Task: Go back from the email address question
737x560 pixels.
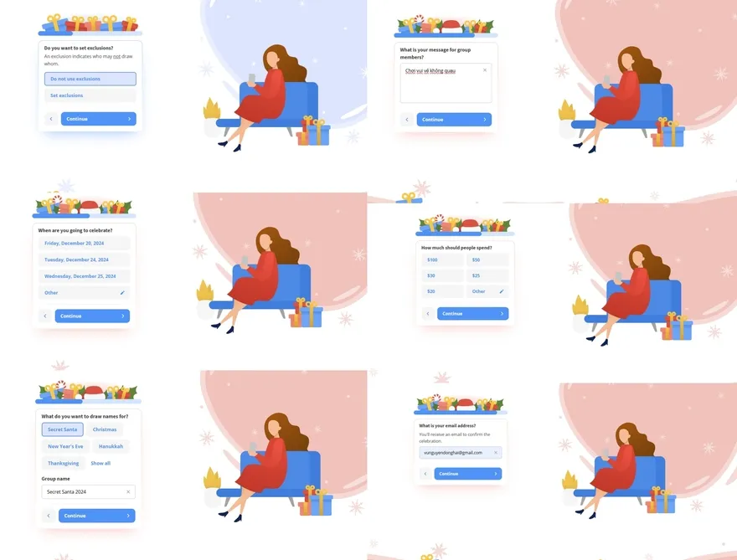Action: click(425, 474)
